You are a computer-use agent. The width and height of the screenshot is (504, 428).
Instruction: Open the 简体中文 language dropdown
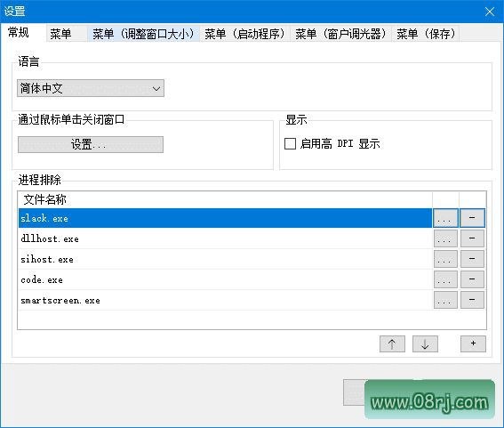click(x=91, y=88)
